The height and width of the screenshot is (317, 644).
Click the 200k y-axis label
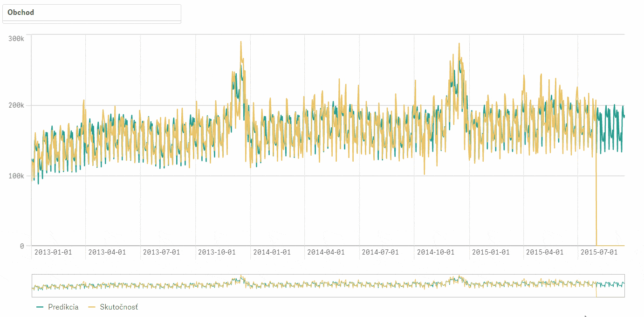(16, 105)
